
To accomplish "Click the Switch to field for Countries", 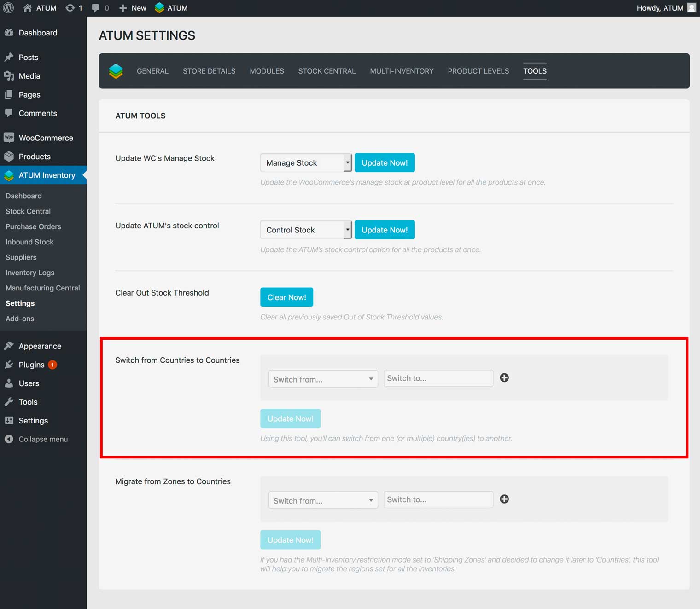I will coord(438,378).
